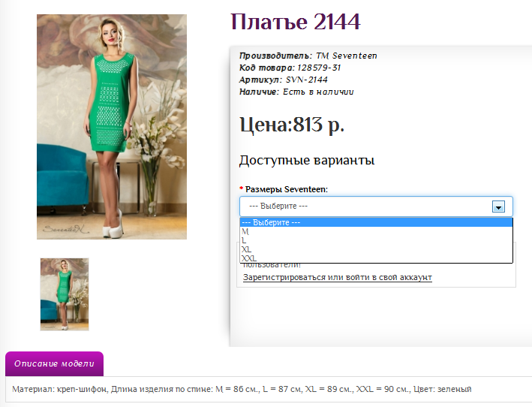Choose size XL in the list
The height and width of the screenshot is (407, 532).
point(376,249)
